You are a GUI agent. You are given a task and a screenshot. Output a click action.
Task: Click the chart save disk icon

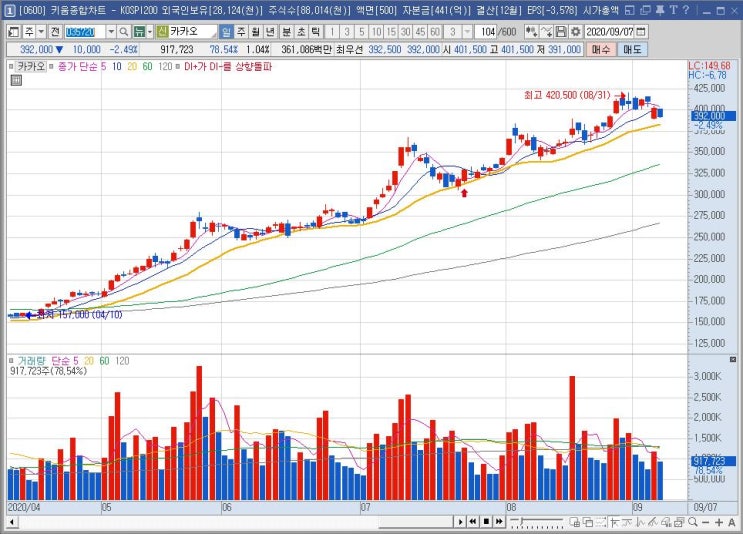click(x=561, y=32)
